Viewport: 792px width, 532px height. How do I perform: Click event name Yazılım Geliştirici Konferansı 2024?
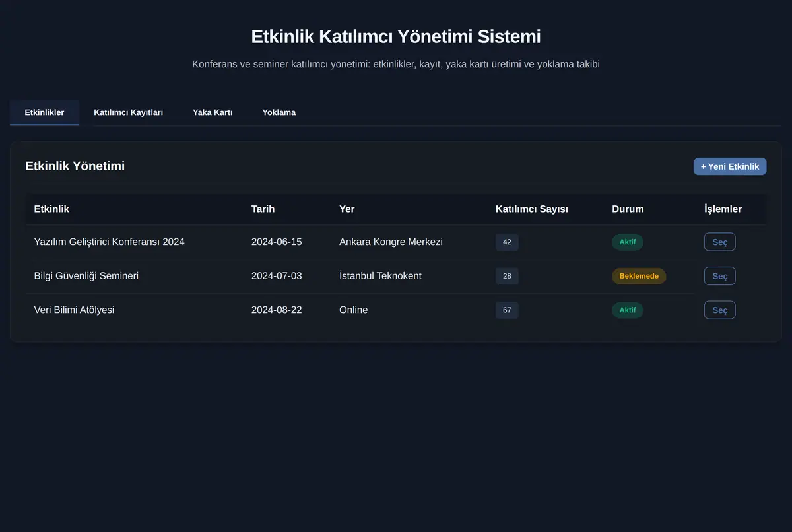tap(110, 242)
